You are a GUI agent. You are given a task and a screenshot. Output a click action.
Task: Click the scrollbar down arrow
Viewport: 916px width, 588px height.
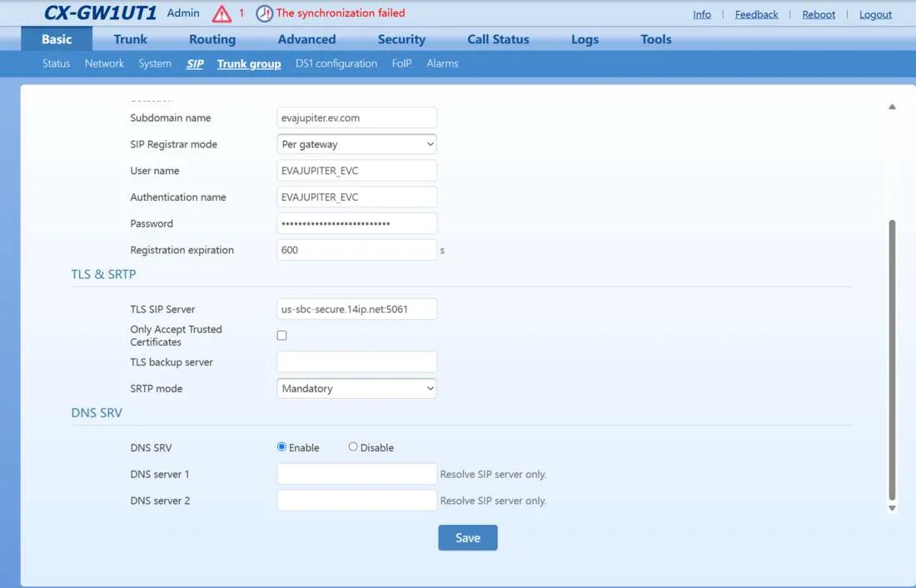892,508
